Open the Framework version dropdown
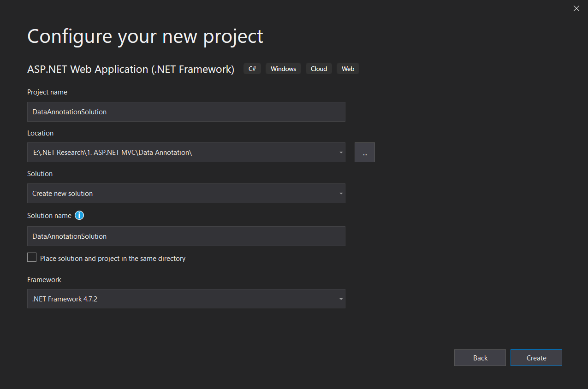This screenshot has height=389, width=588. (x=341, y=299)
